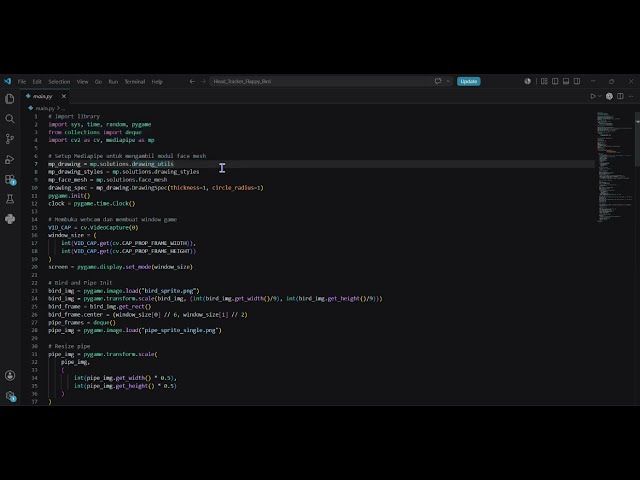Image resolution: width=640 pixels, height=480 pixels.
Task: Open the Customize Layout control
Action: click(544, 81)
